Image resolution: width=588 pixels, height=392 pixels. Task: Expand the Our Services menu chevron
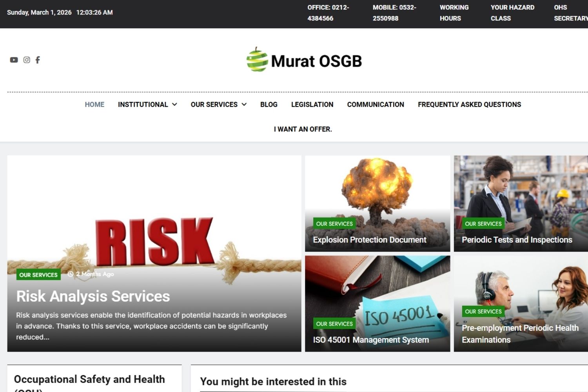(244, 105)
